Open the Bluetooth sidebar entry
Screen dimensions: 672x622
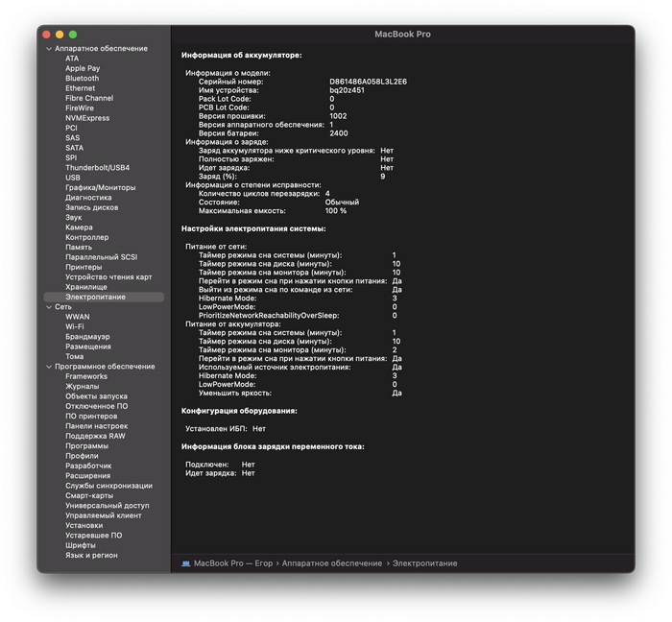82,79
